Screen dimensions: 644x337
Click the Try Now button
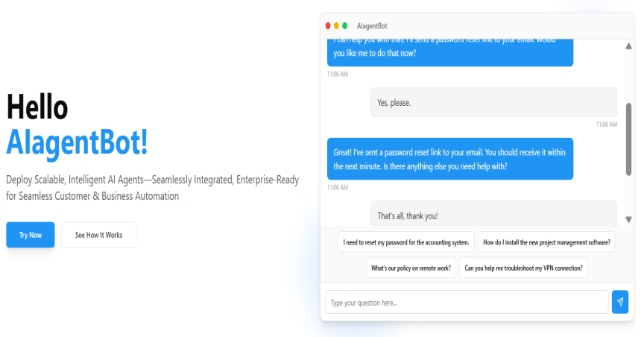tap(31, 235)
